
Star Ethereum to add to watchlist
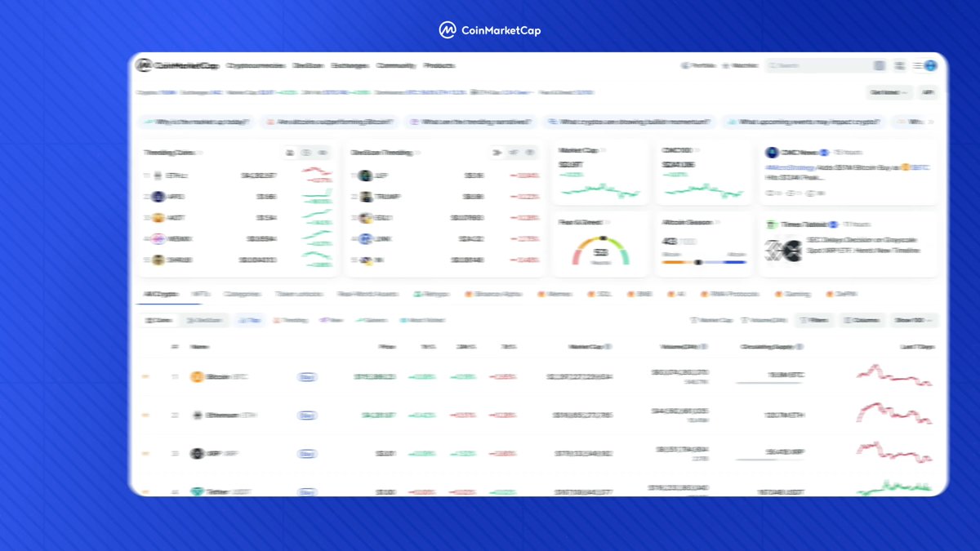point(146,415)
